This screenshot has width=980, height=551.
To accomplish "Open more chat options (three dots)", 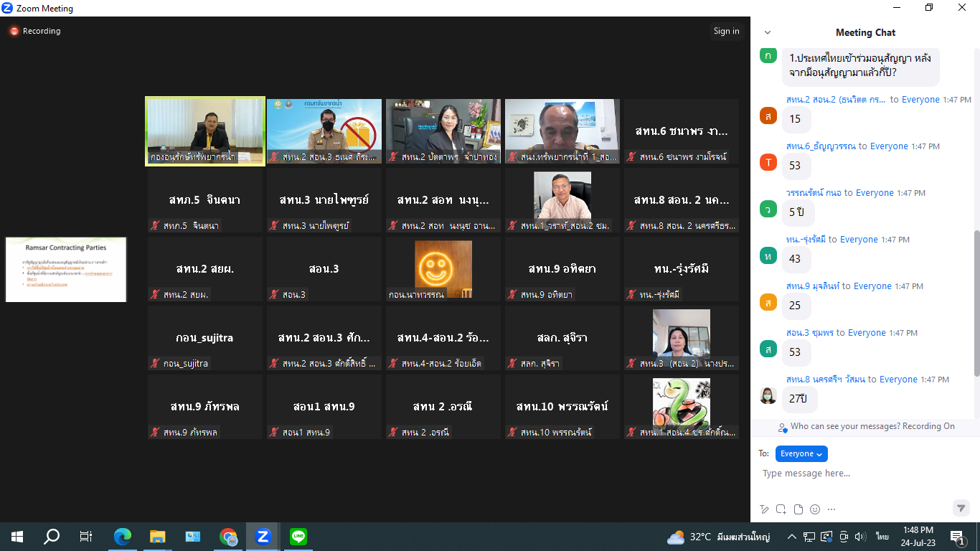I will [x=831, y=509].
